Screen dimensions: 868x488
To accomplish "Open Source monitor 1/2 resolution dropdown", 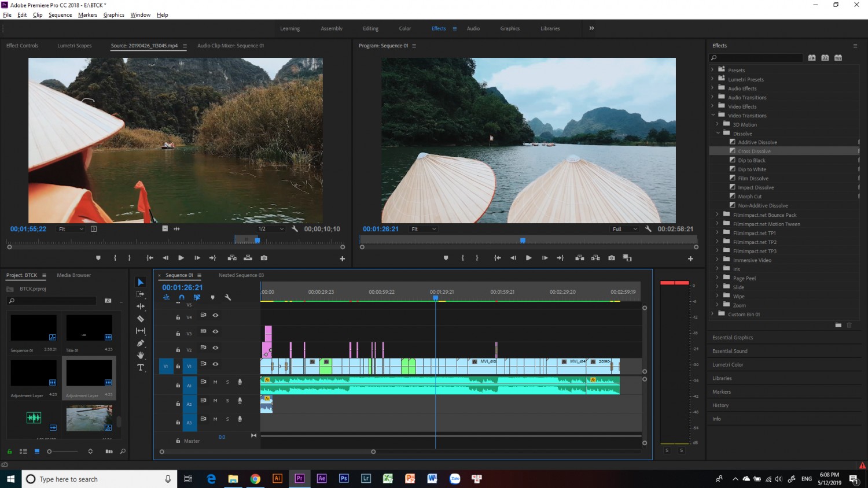I will point(271,229).
